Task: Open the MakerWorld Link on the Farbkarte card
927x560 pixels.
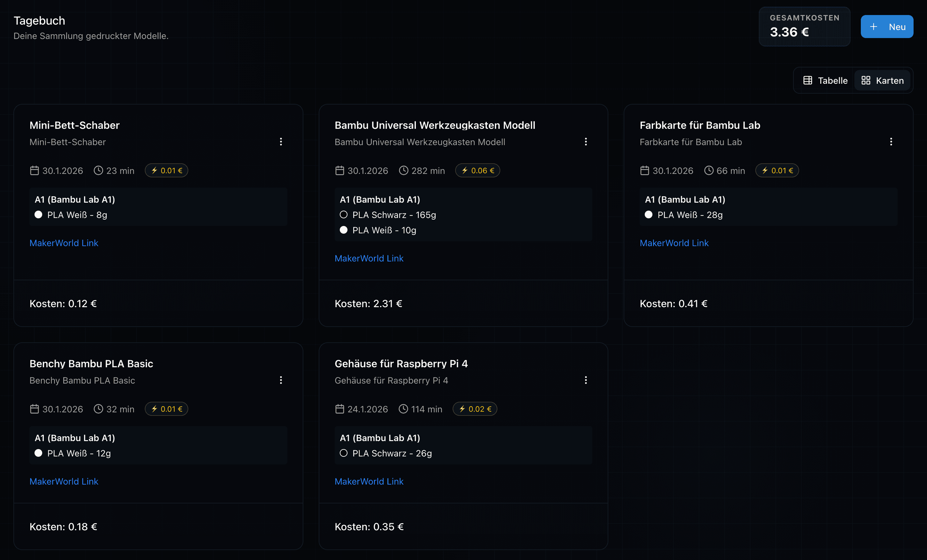Action: click(x=674, y=243)
